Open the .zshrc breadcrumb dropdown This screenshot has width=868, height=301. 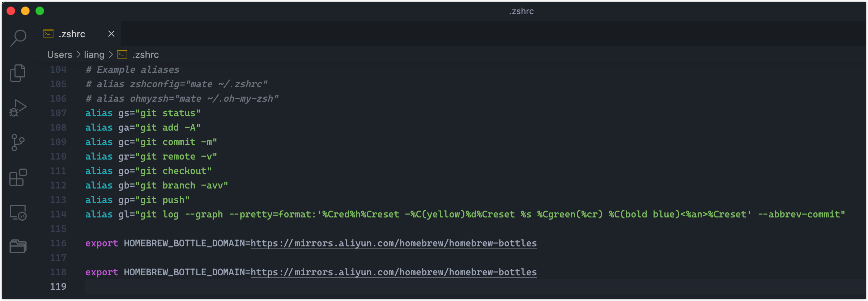pyautogui.click(x=145, y=54)
